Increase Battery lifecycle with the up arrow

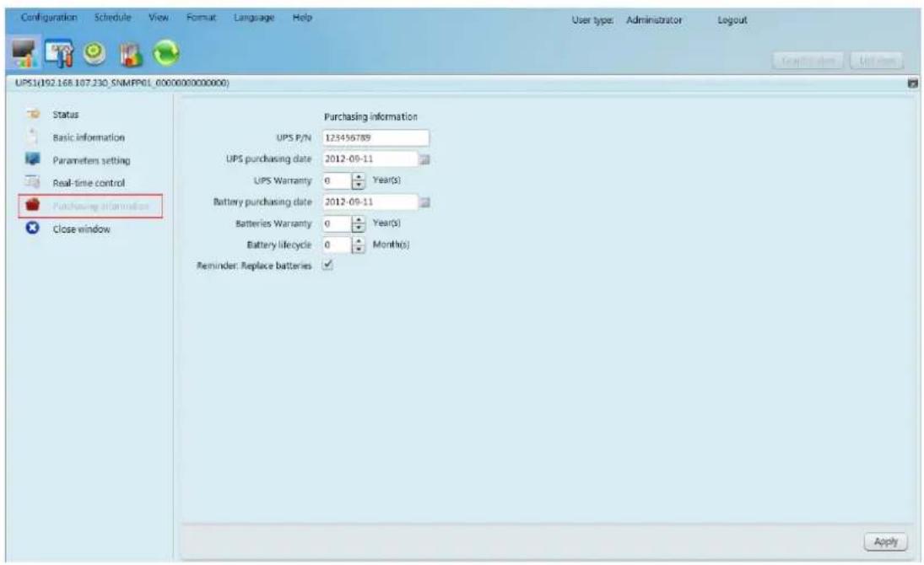point(359,241)
